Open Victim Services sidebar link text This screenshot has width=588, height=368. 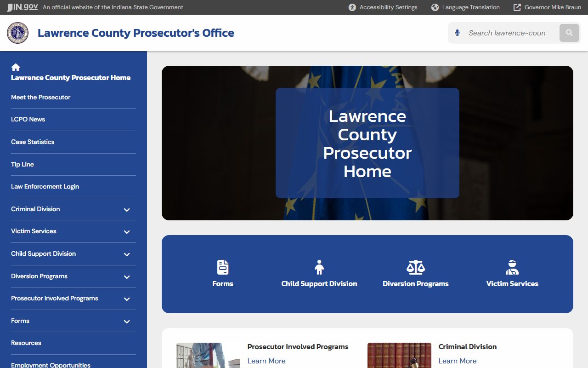point(34,231)
